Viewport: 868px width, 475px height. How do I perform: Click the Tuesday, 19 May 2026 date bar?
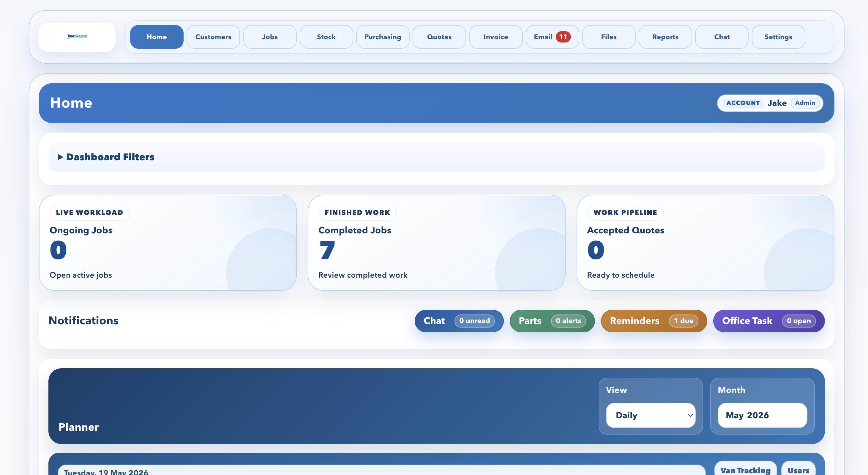[381, 471]
